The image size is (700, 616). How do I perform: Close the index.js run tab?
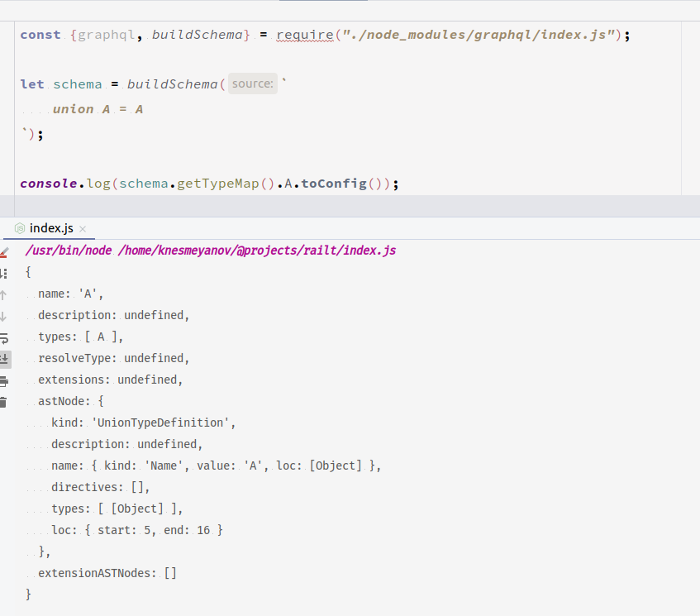(x=83, y=229)
